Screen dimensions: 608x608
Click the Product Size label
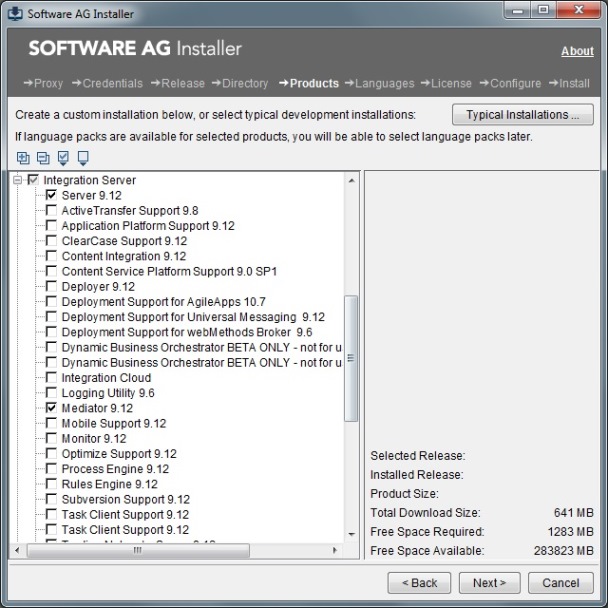(x=404, y=494)
